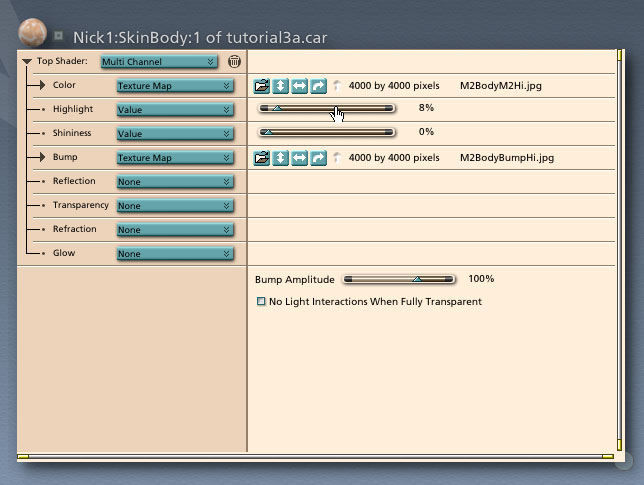Open file browser for Bump texture map
Viewport: 644px width, 485px height.
(262, 158)
